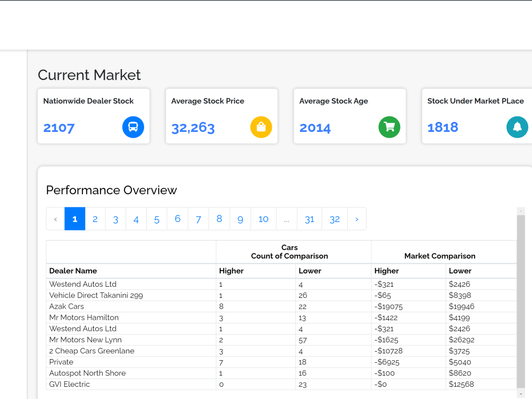This screenshot has width=532, height=399.
Task: Click the 32,263 Average Stock Price value
Action: pyautogui.click(x=193, y=128)
